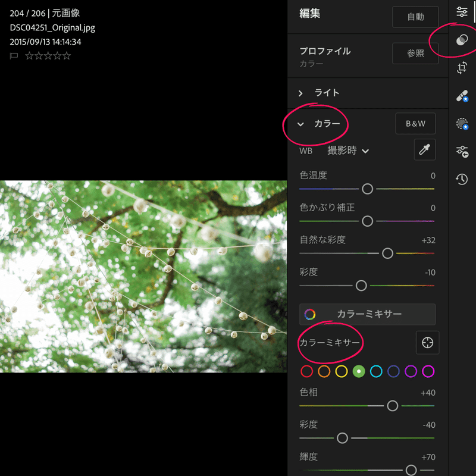Click the 彩度 -40 slider handle
This screenshot has height=476, width=476.
tap(342, 438)
